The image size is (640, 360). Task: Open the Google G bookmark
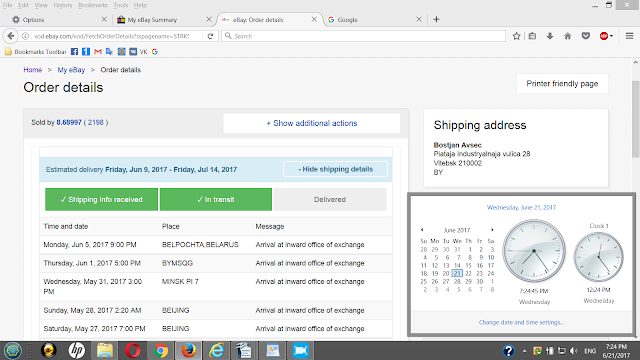(155, 52)
